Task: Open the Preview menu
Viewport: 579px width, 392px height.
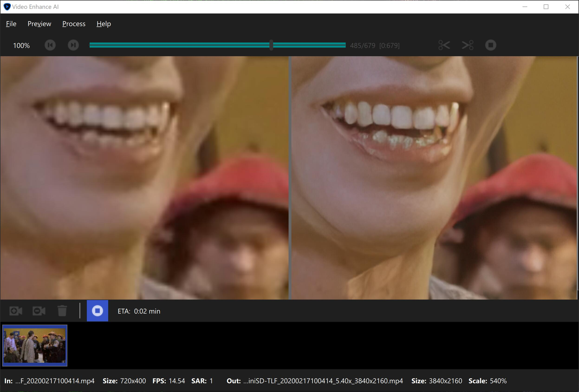Action: point(39,24)
